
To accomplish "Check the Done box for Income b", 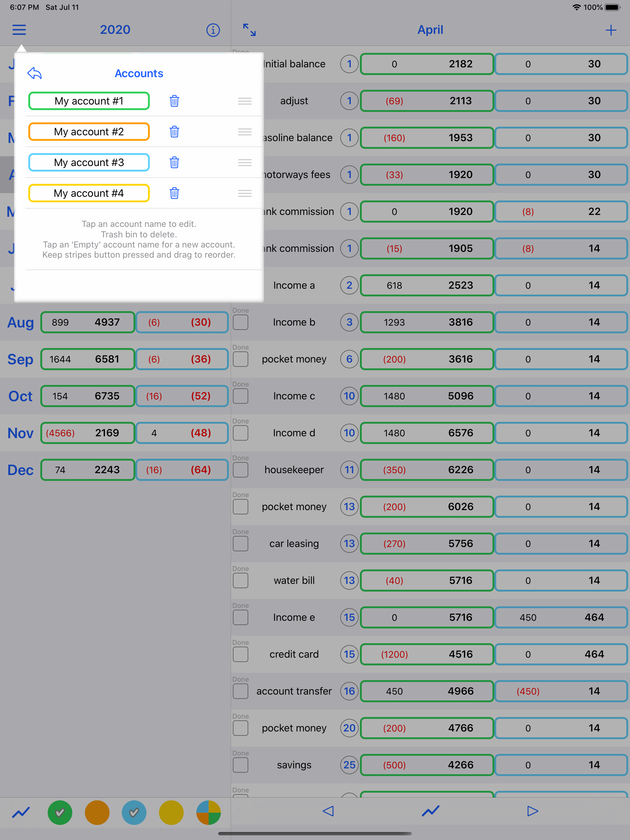I will tap(240, 323).
